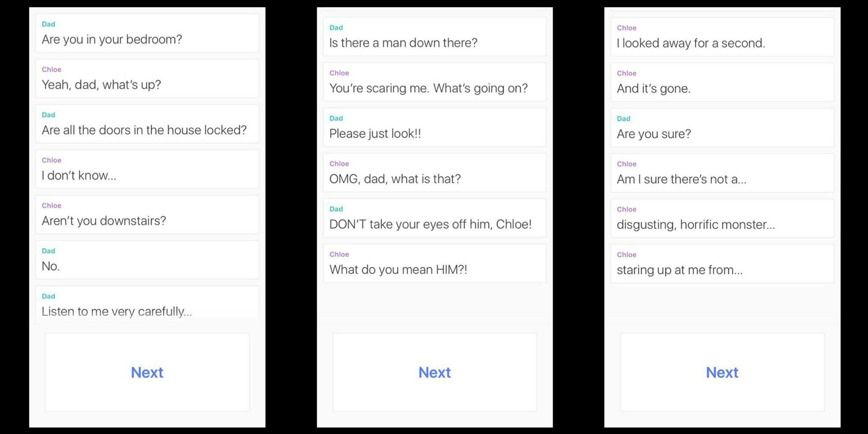This screenshot has height=434, width=868.
Task: Select message 'I looked away for a second.'
Action: (722, 37)
